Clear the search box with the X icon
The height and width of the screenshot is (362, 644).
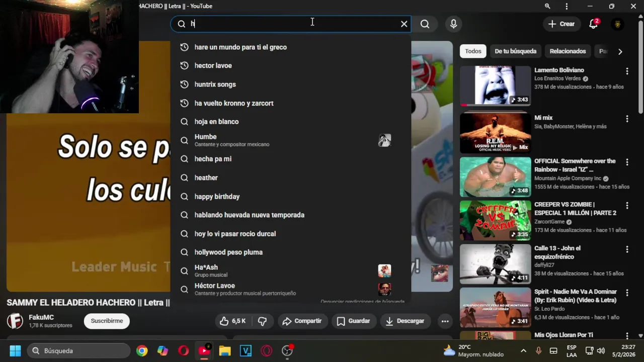point(404,24)
